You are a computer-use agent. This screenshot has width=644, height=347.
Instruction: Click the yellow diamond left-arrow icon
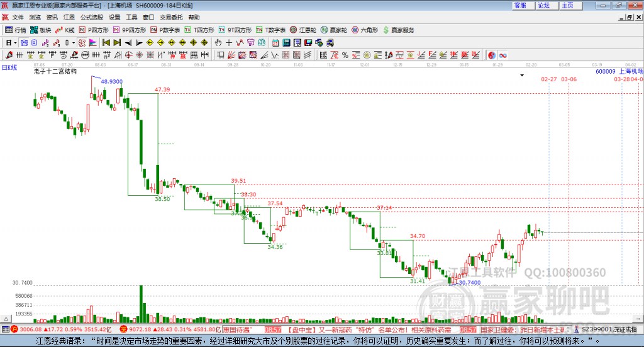tap(150, 43)
